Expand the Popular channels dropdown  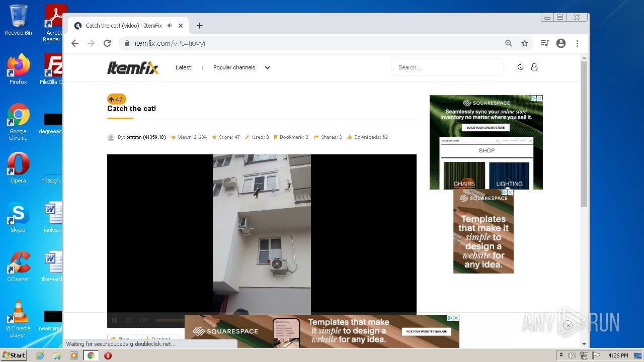242,67
